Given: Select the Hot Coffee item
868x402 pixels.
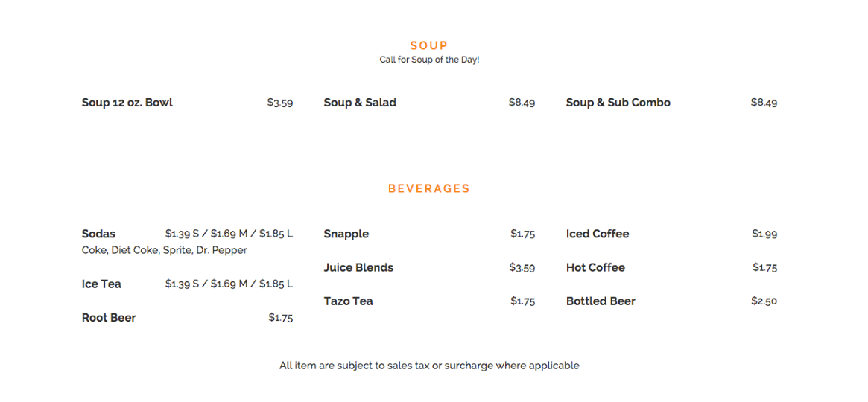Looking at the screenshot, I should point(595,267).
